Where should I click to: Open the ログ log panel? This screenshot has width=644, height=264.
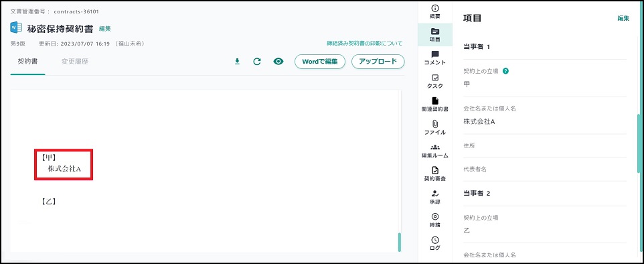point(435,243)
